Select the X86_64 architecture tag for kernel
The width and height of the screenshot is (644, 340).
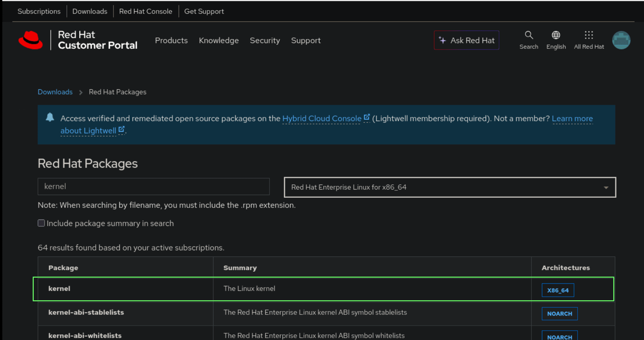558,290
